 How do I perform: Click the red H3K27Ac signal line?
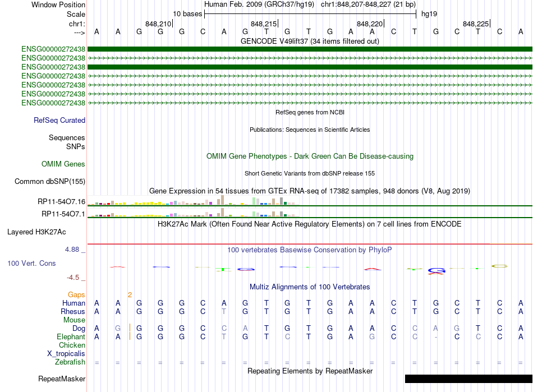point(310,244)
